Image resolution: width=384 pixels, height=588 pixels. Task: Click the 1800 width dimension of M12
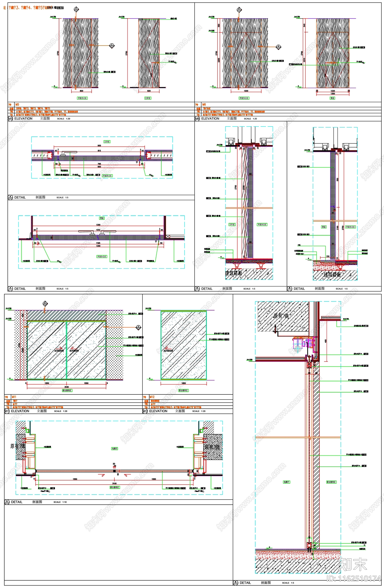coord(184,383)
